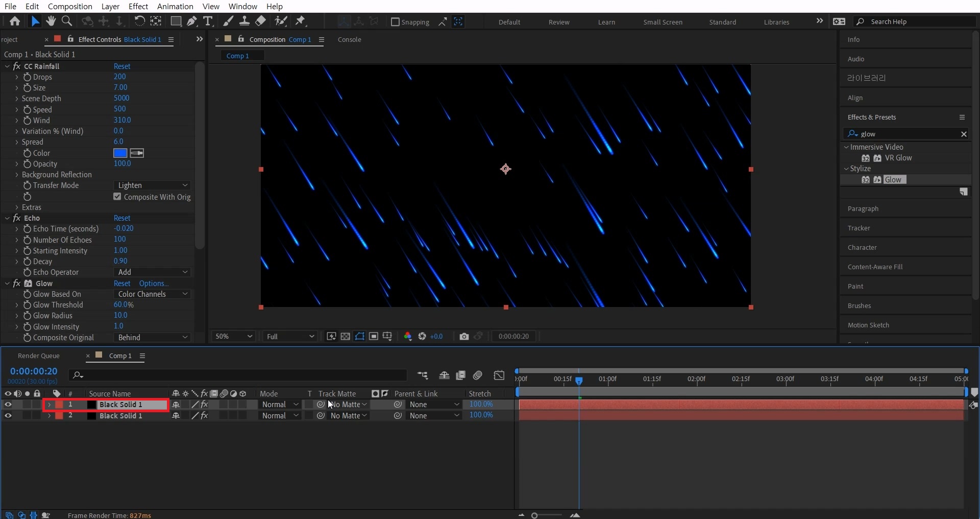This screenshot has width=980, height=519.
Task: Open the magnification dropdown showing 50%
Action: tap(233, 336)
